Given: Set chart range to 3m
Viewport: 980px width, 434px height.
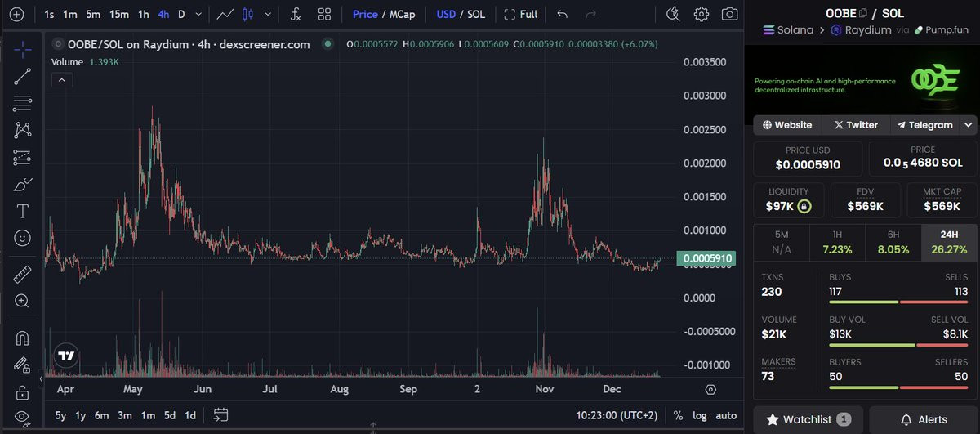Looking at the screenshot, I should pos(124,415).
